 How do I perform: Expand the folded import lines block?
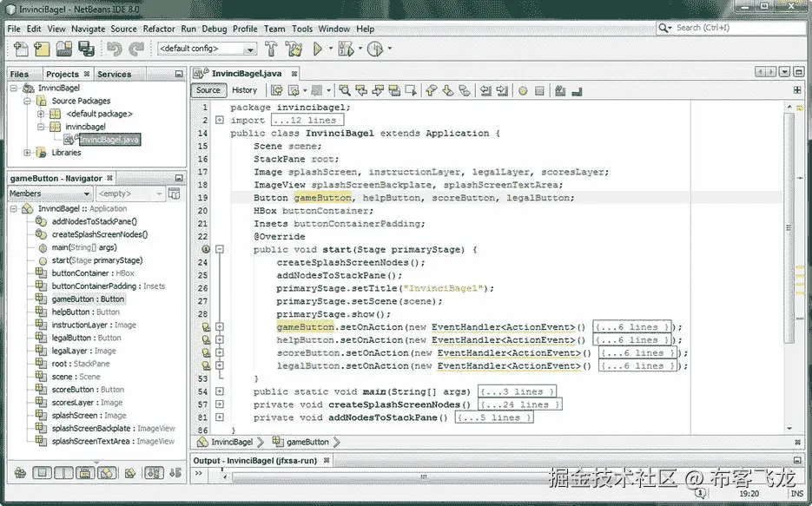click(220, 120)
